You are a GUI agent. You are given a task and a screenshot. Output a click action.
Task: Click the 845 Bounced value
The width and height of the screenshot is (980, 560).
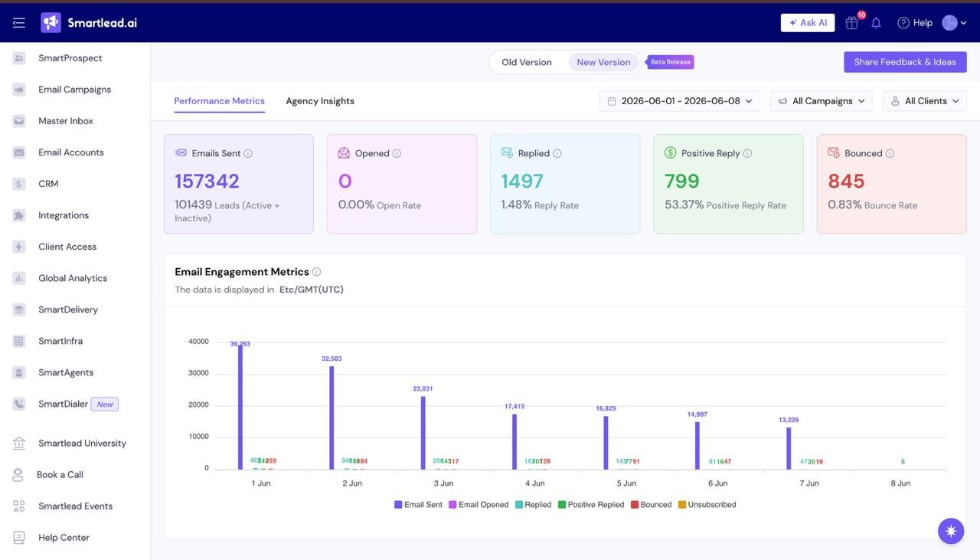pos(846,182)
